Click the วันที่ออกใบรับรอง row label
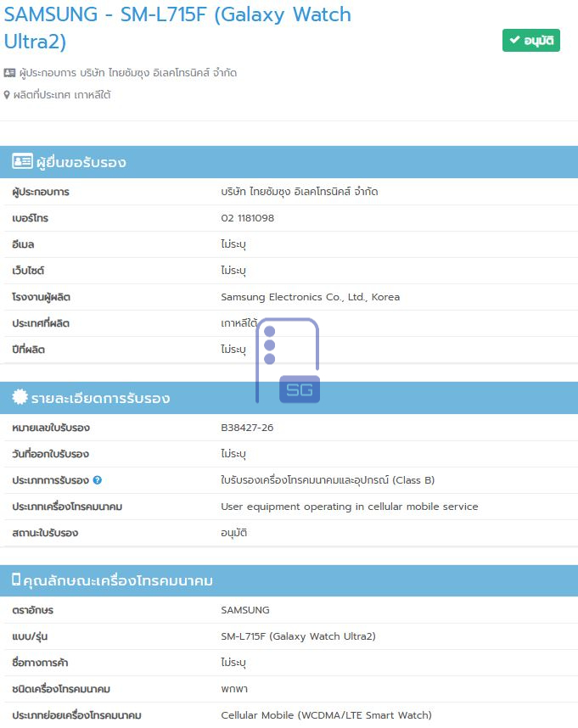 (50, 454)
